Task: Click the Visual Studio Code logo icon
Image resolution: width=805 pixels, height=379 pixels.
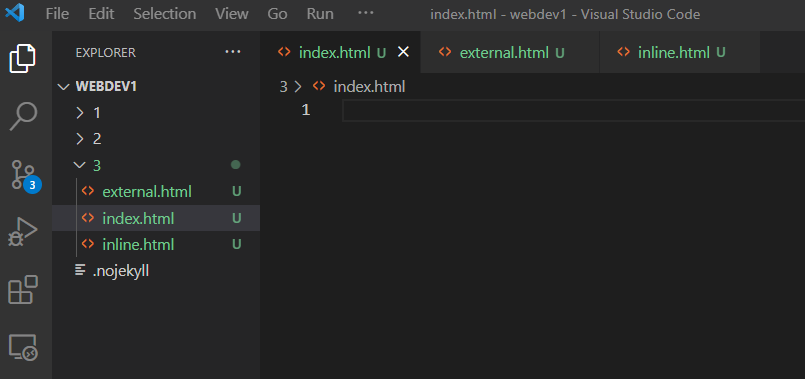Action: [x=15, y=13]
